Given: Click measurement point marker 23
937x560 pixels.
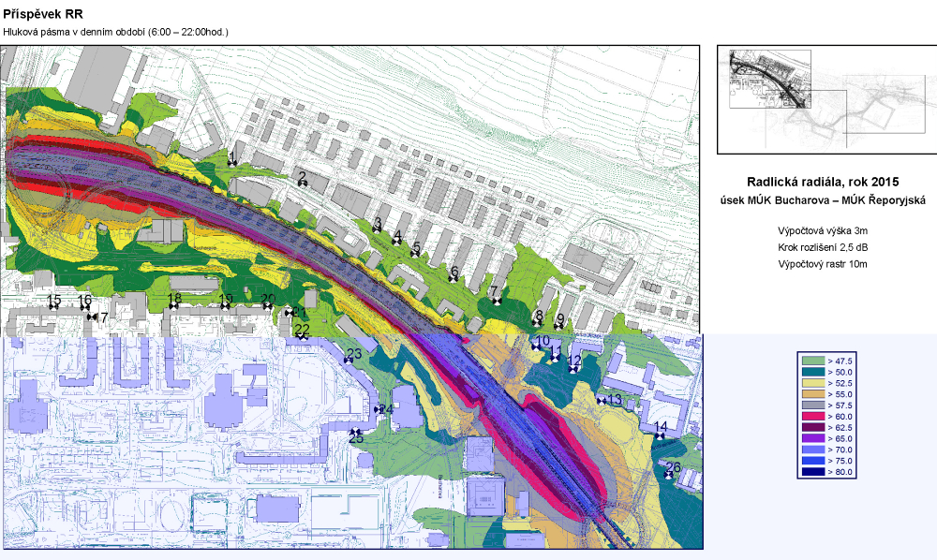Looking at the screenshot, I should pyautogui.click(x=349, y=361).
